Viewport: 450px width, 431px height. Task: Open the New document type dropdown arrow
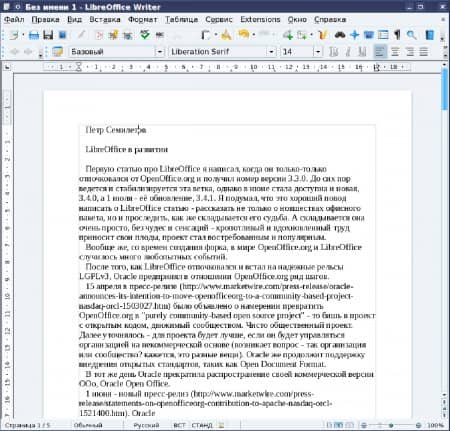click(23, 35)
